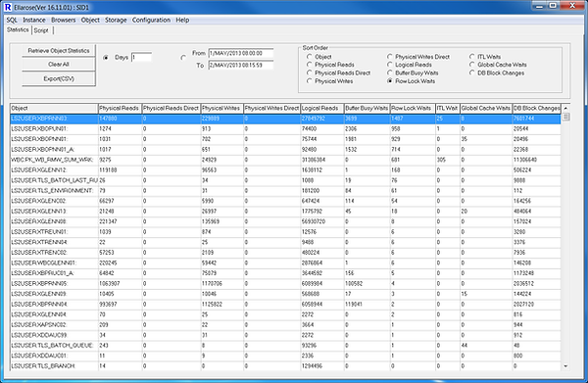
Task: Click the Ellarose app icon in title bar
Action: click(x=8, y=7)
